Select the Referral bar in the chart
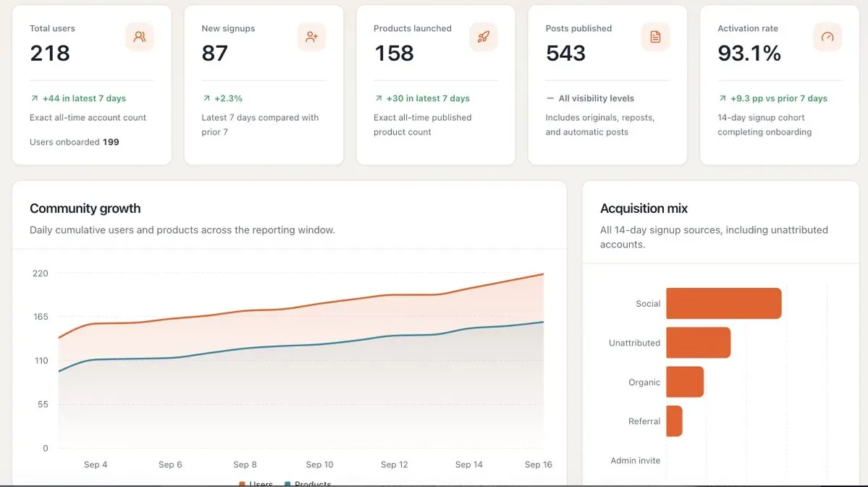 (x=674, y=421)
